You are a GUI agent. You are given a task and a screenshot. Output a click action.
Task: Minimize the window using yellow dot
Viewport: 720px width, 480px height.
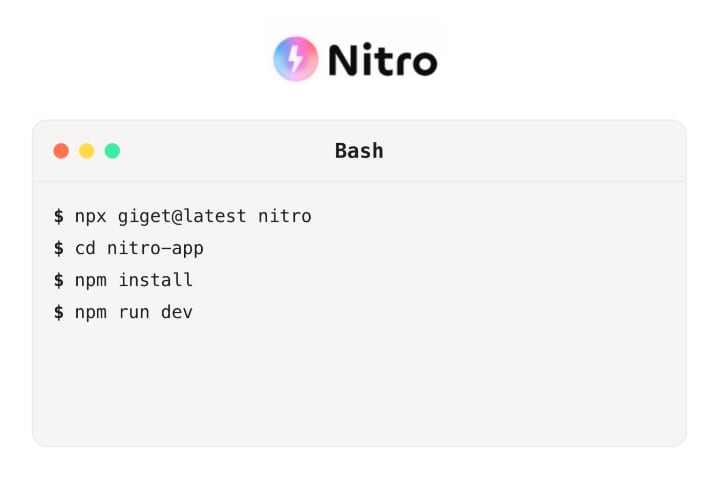click(x=87, y=151)
